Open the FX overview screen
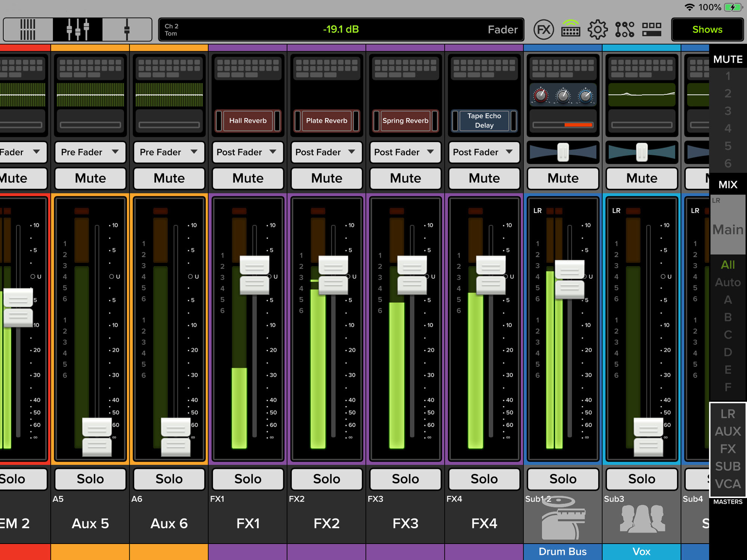Screen dimensions: 747x560 (543, 29)
